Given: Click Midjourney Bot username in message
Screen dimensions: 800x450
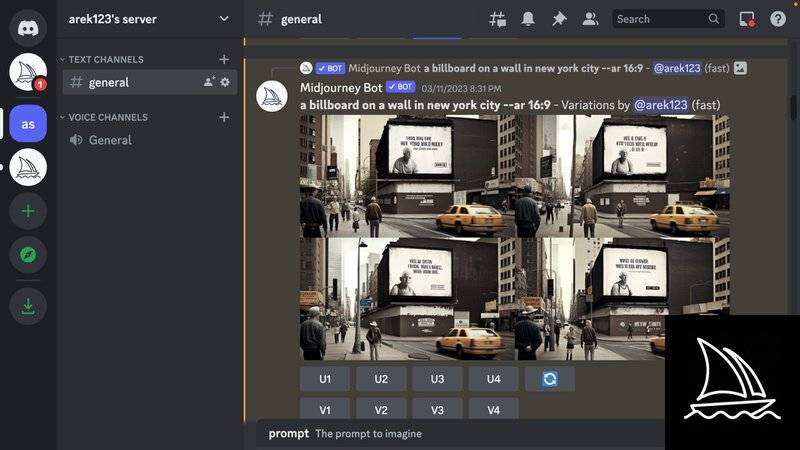Looking at the screenshot, I should click(x=341, y=88).
